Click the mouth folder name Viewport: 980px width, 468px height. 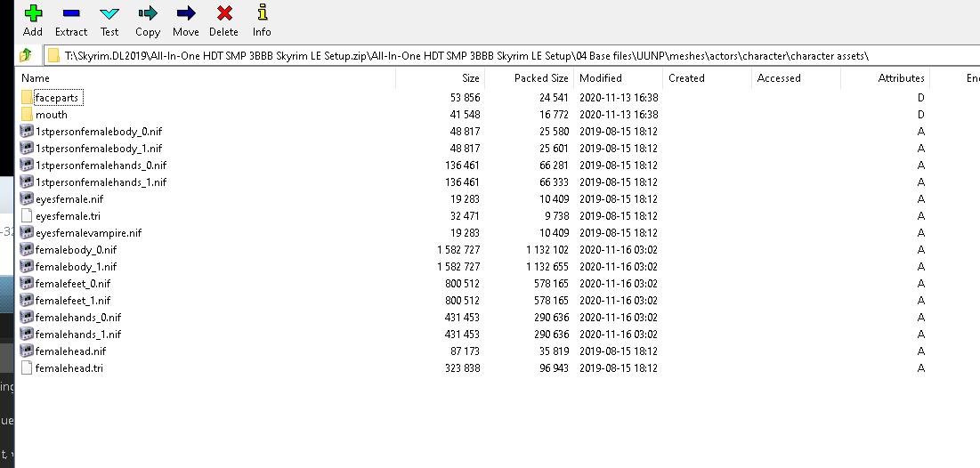click(52, 115)
